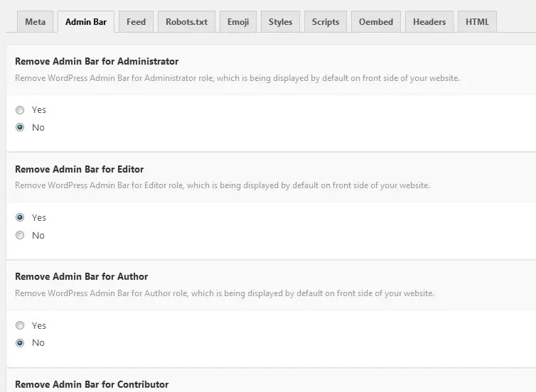
Task: Click the Administrator role description text
Action: (x=237, y=78)
